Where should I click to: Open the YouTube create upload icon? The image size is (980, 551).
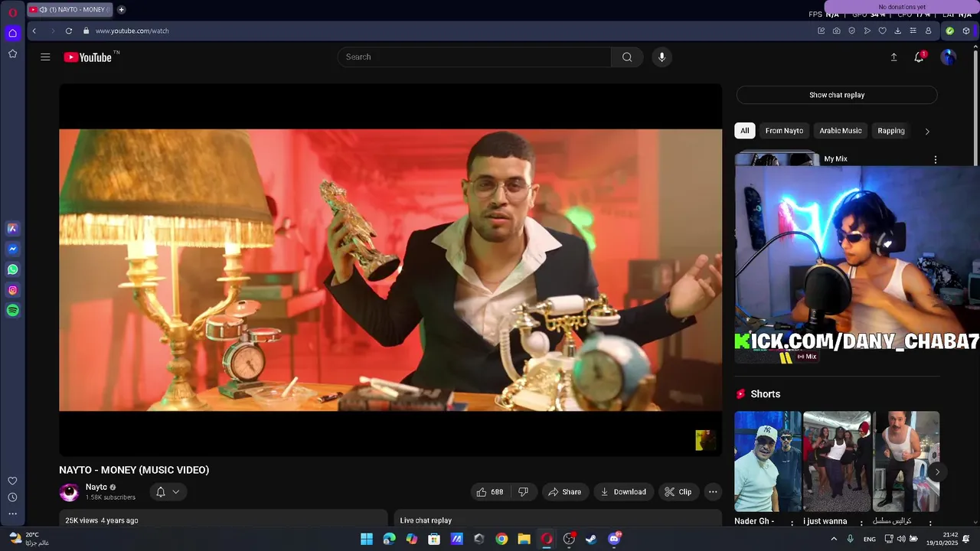pyautogui.click(x=893, y=57)
